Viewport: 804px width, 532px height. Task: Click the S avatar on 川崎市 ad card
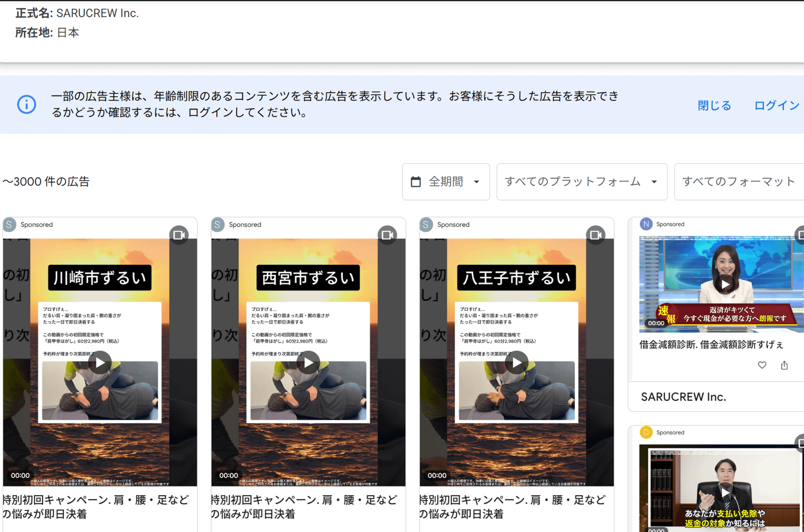click(10, 224)
